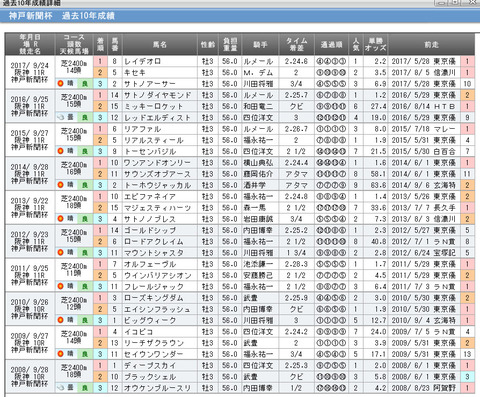This screenshot has width=480, height=397.
Task: Click the sunny weather icon in 2013 race row
Action: [60, 219]
